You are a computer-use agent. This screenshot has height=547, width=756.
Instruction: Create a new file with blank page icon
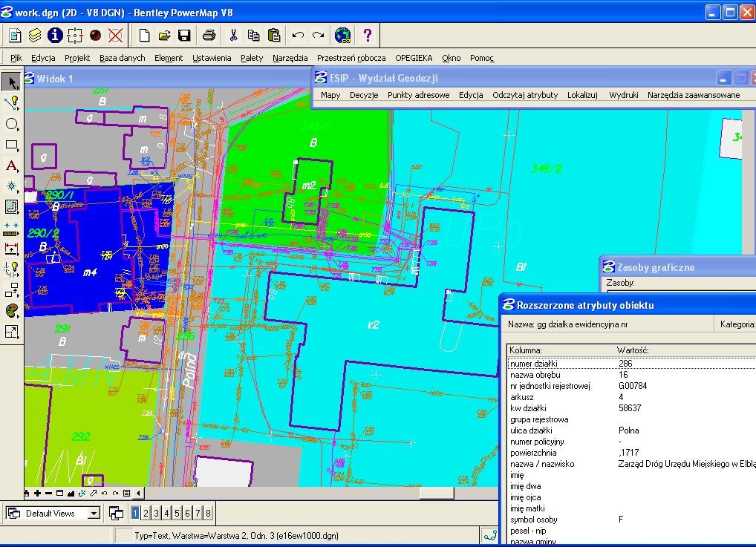coord(144,35)
